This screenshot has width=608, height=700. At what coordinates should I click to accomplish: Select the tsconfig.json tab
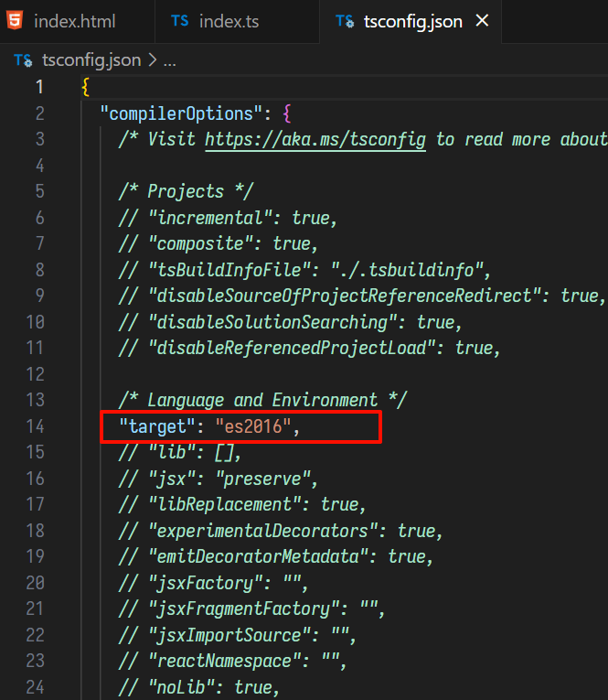[x=412, y=21]
